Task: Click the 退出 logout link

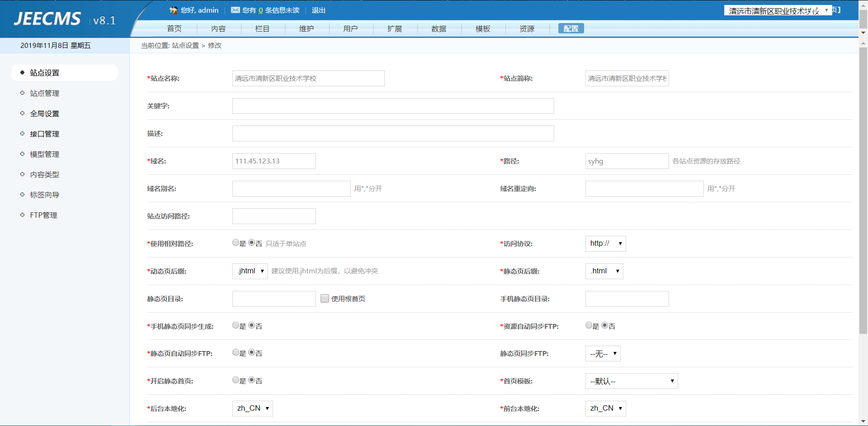Action: [x=318, y=10]
